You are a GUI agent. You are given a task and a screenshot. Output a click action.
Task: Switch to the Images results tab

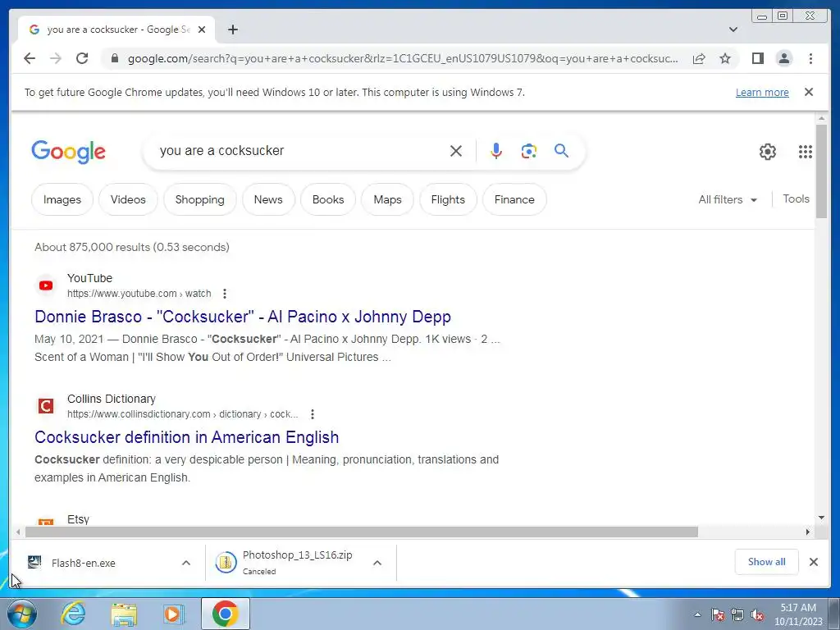pos(62,199)
